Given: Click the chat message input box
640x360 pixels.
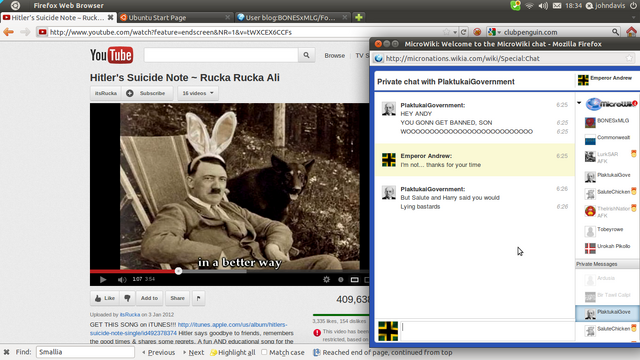Looking at the screenshot, I should 487,330.
